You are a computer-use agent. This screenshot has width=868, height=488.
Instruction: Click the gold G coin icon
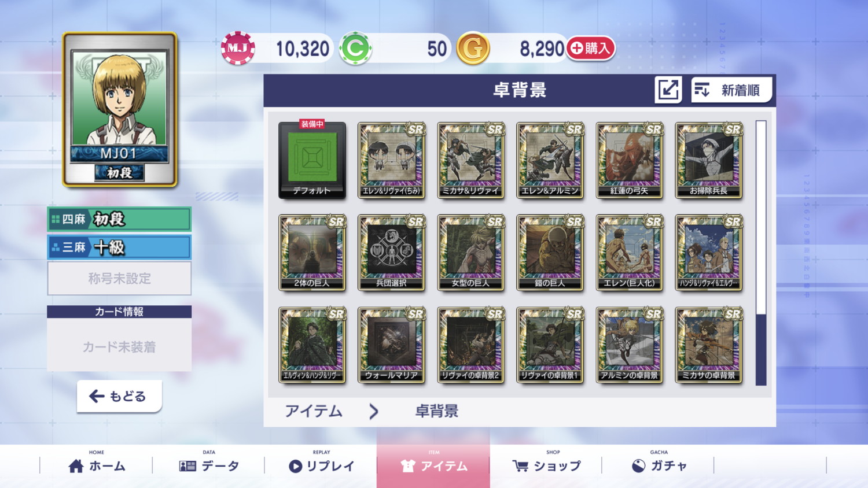[473, 48]
